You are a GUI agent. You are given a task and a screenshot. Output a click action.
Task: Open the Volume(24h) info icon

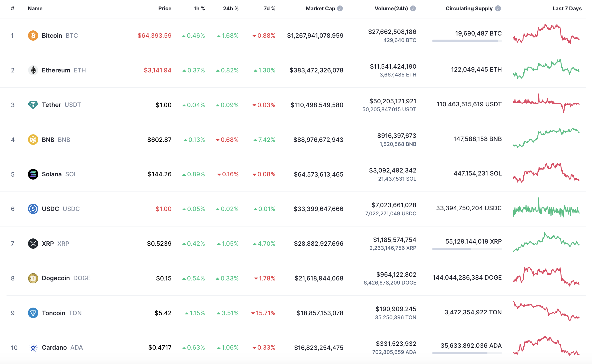[413, 8]
